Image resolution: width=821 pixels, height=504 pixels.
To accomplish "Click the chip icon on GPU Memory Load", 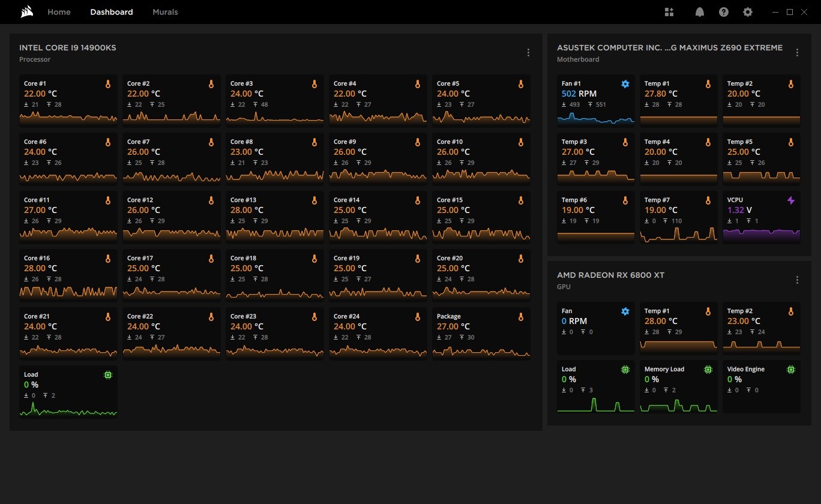I will pos(708,370).
